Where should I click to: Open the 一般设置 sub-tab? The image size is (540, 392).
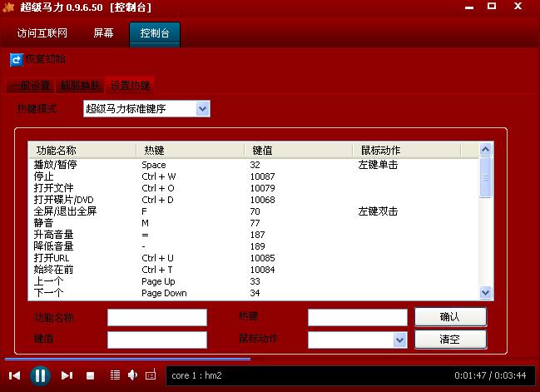pos(30,86)
